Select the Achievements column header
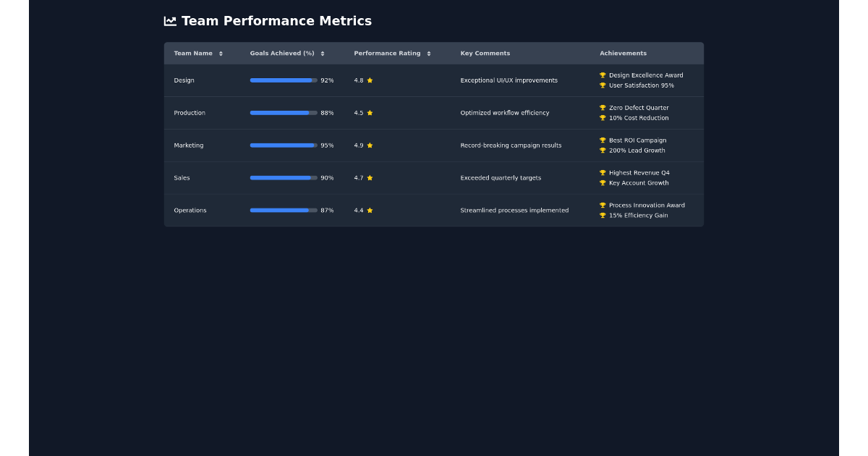Viewport: 868px width, 456px height. (623, 53)
